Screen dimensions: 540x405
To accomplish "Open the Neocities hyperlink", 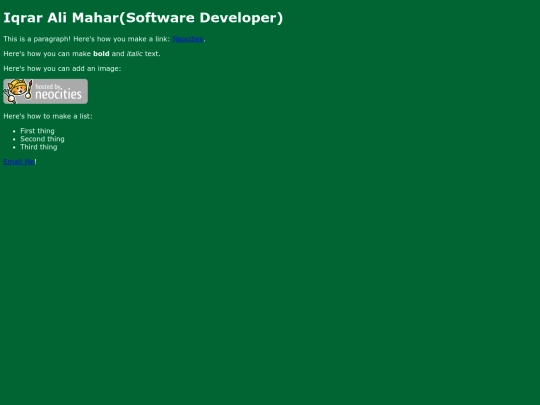I will (x=188, y=39).
